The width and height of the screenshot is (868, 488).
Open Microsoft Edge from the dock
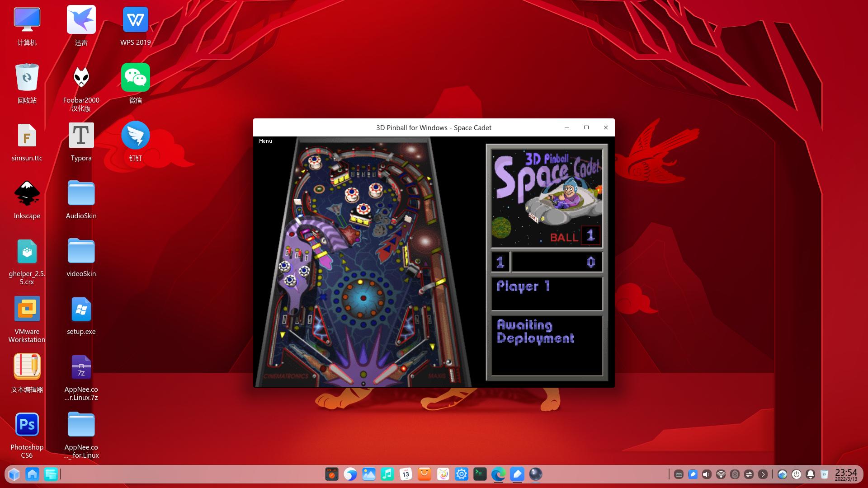498,474
